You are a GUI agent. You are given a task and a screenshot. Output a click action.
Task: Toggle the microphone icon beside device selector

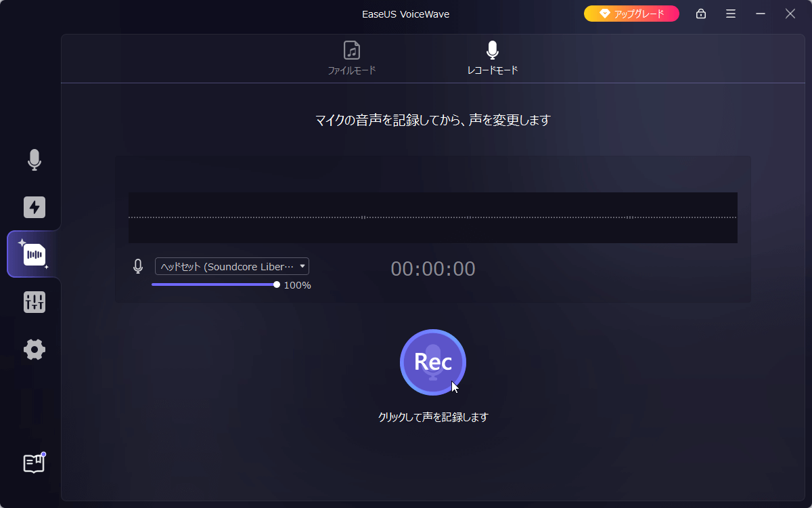point(138,266)
